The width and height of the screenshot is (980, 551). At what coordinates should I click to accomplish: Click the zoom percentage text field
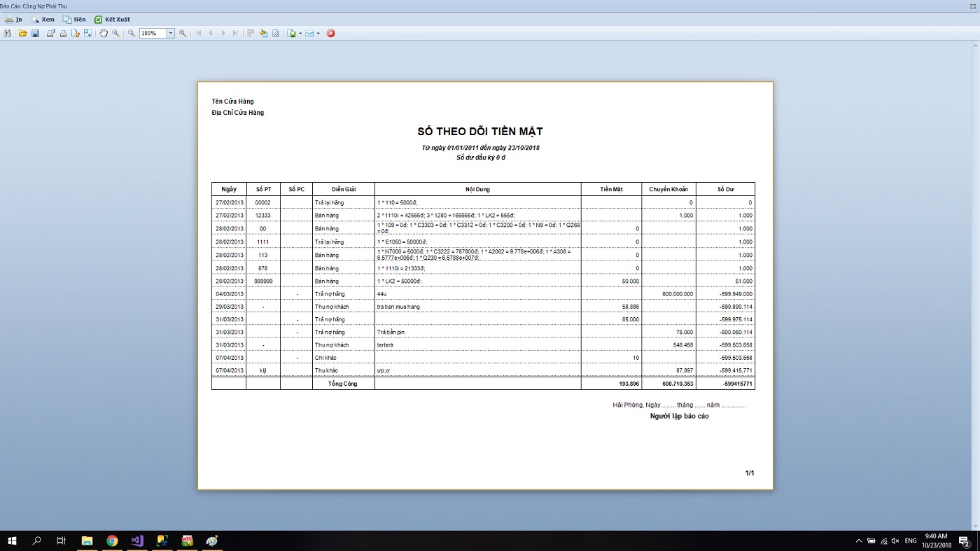point(152,33)
